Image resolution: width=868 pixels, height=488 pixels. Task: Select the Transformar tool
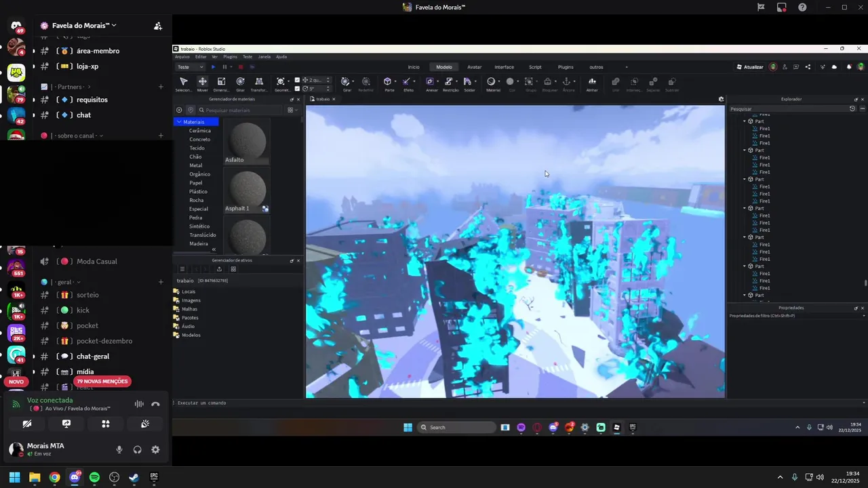258,84
